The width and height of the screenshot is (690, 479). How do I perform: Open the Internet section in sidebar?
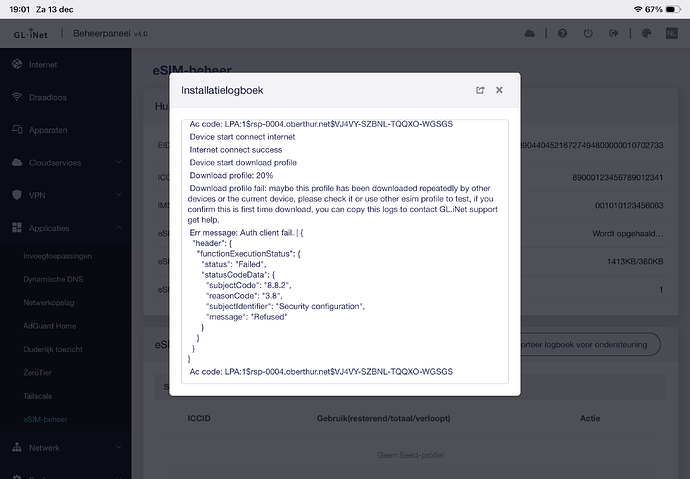(43, 65)
